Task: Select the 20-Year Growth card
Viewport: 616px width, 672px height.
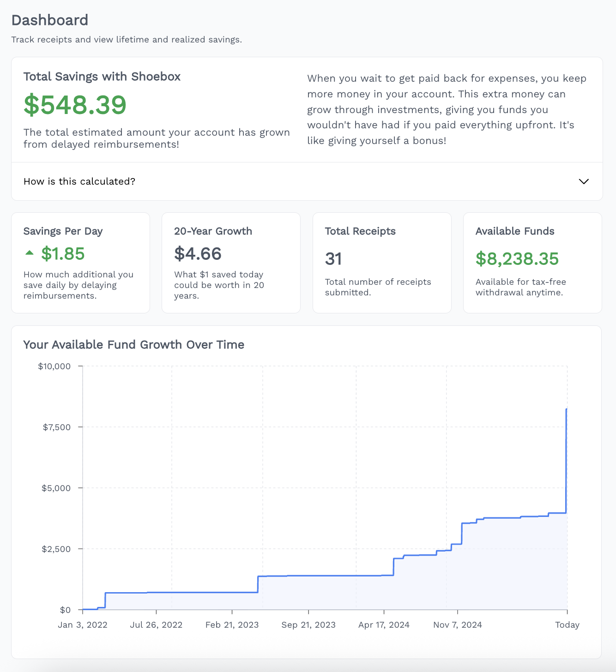Action: [x=231, y=263]
